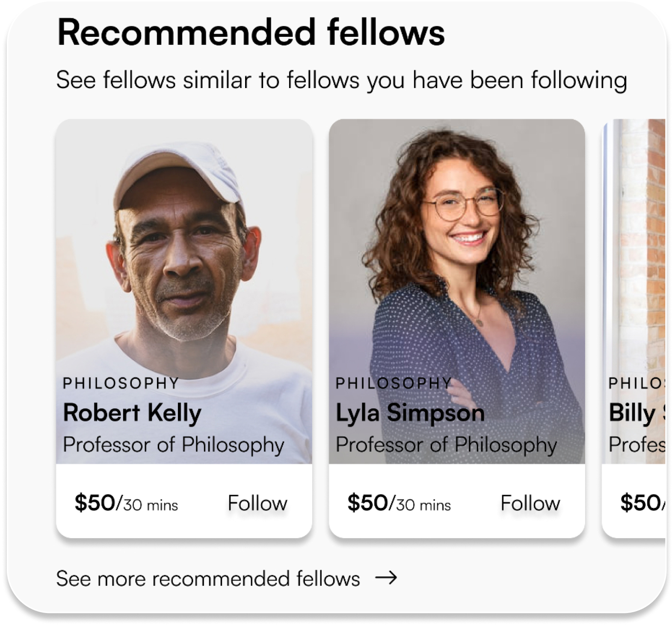Click Robert Kelly's $50/30 mins pricing label
Image resolution: width=672 pixels, height=625 pixels.
(127, 503)
